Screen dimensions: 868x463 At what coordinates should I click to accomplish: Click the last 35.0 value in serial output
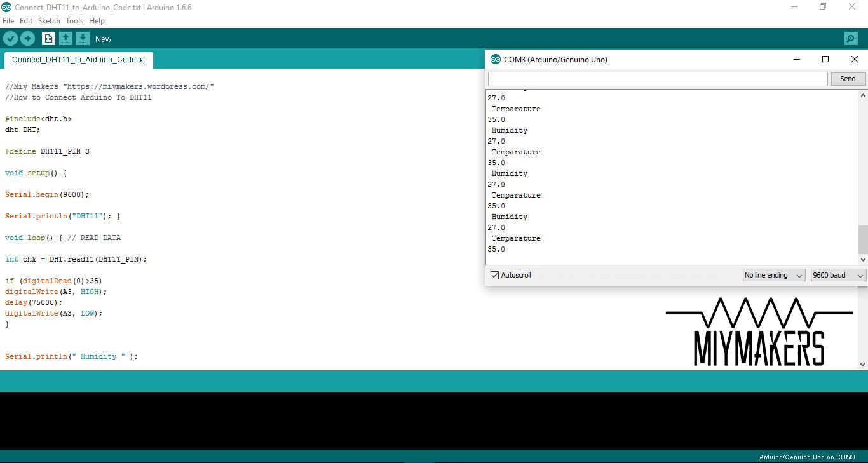point(496,250)
